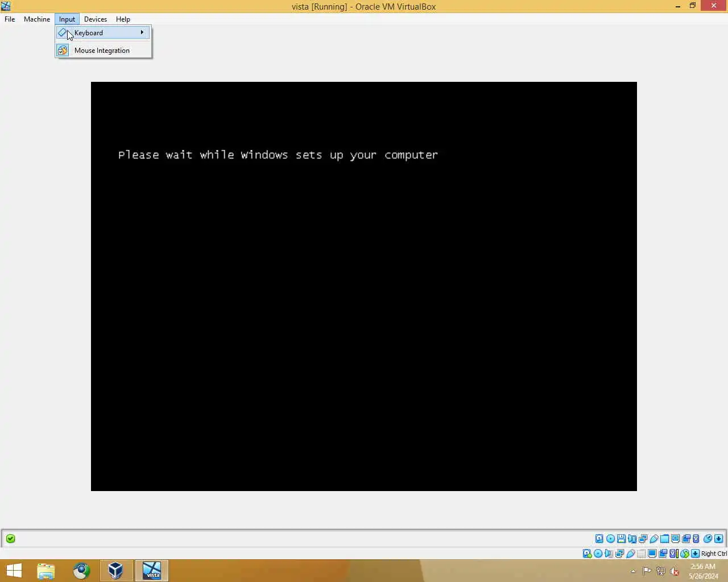The width and height of the screenshot is (728, 582).
Task: Click display indicator in top status row
Action: click(675, 538)
